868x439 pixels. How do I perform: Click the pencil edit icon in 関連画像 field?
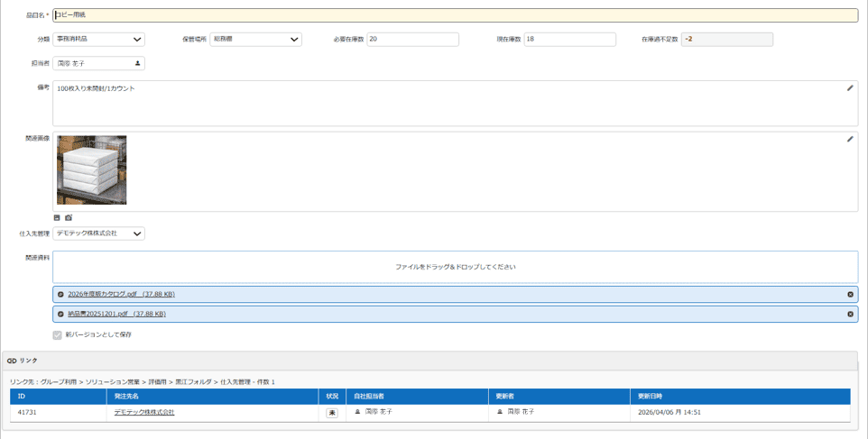click(x=849, y=140)
